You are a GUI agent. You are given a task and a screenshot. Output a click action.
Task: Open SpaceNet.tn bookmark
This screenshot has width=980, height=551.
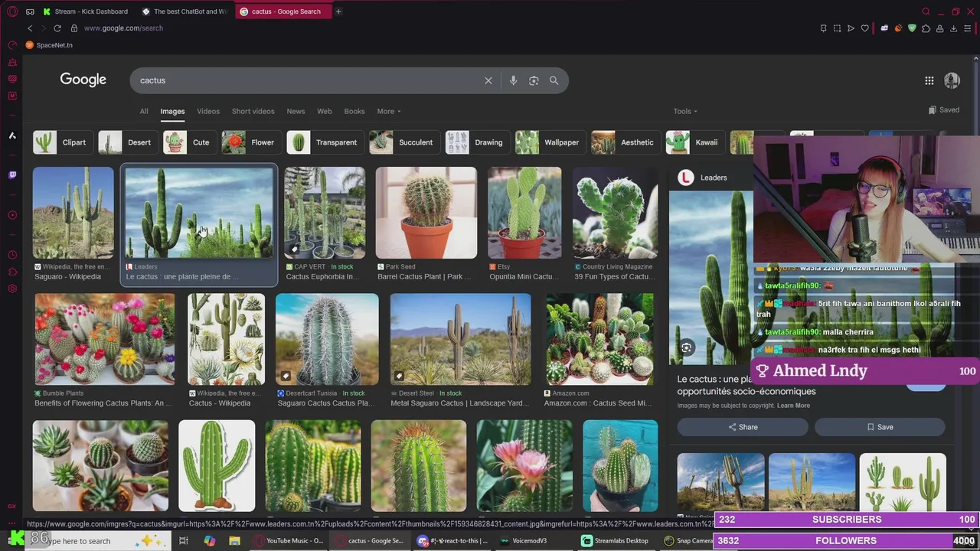coord(49,45)
